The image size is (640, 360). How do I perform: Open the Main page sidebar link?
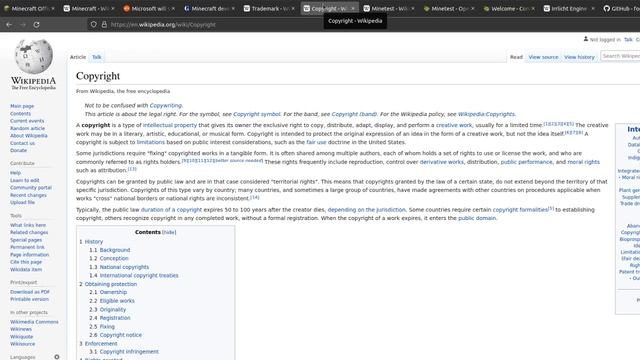(x=22, y=106)
